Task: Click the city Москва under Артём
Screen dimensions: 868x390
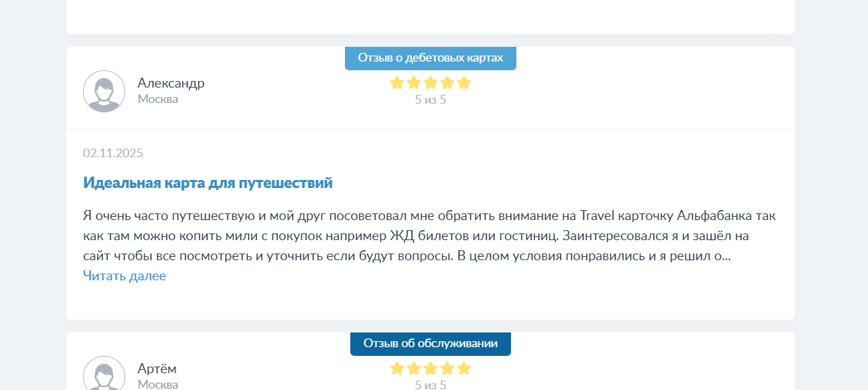Action: (x=158, y=385)
